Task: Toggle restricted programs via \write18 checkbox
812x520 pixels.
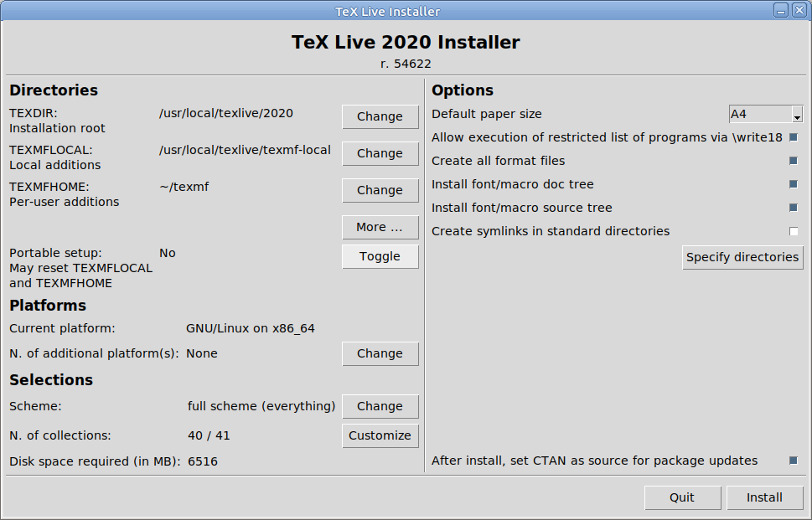Action: pyautogui.click(x=794, y=137)
